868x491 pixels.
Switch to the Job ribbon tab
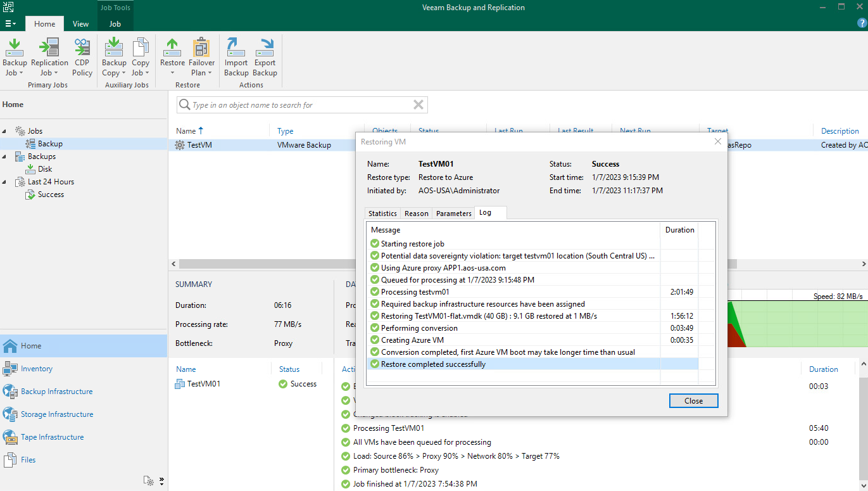tap(115, 23)
